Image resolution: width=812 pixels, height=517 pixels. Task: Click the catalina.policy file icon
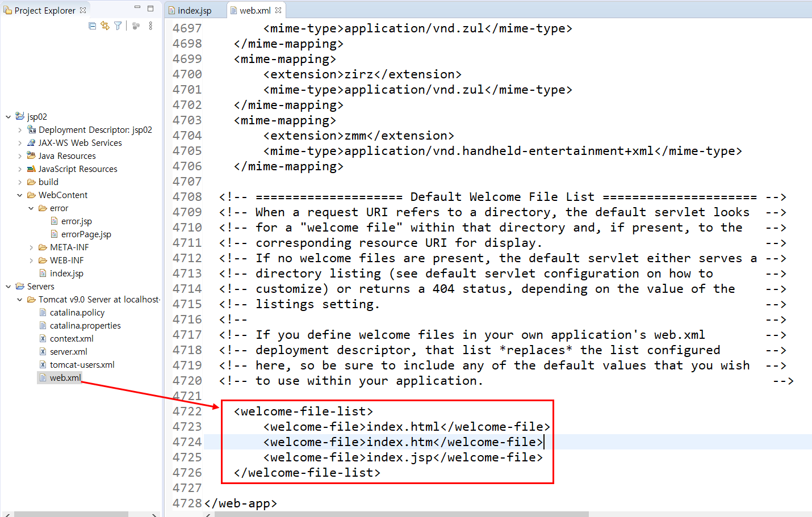tap(43, 313)
